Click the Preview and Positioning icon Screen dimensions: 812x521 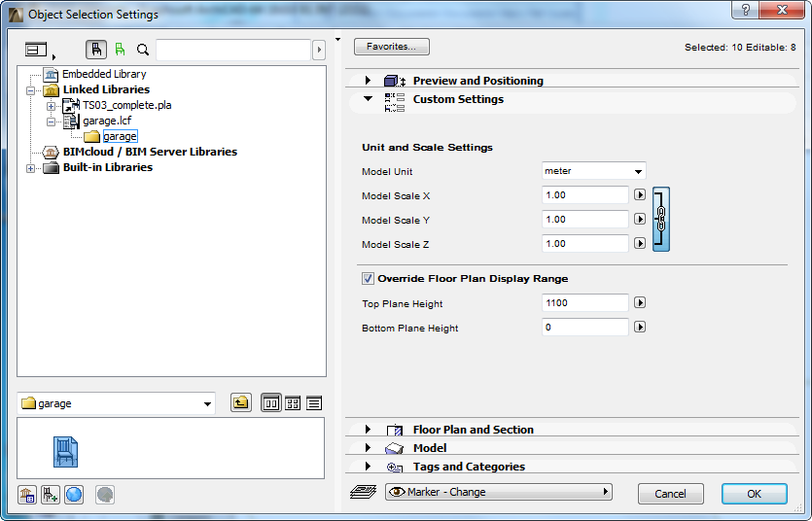tap(395, 81)
